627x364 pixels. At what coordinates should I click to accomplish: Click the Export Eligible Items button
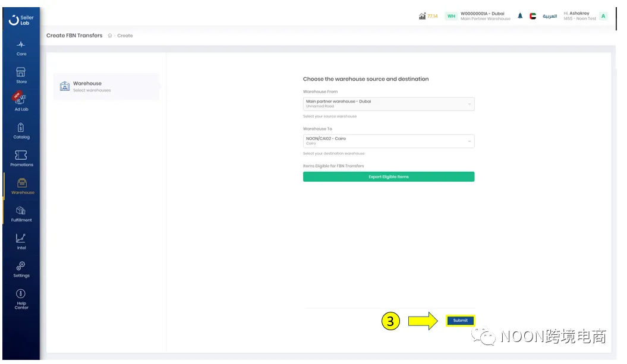click(x=389, y=177)
